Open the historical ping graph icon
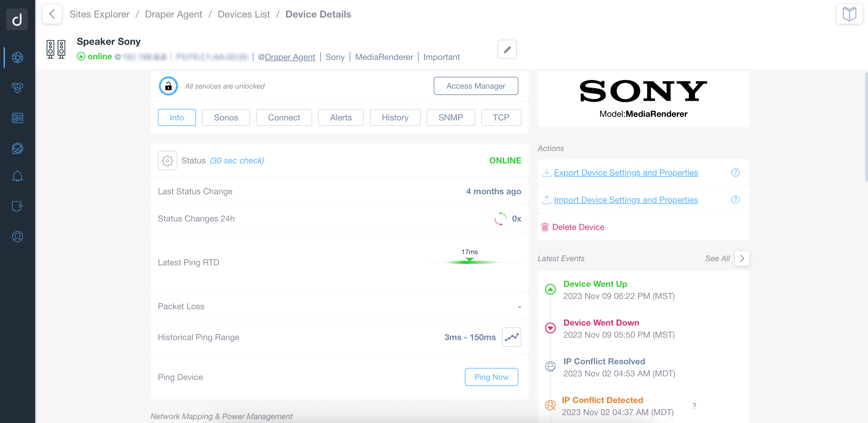The height and width of the screenshot is (423, 868). (511, 337)
